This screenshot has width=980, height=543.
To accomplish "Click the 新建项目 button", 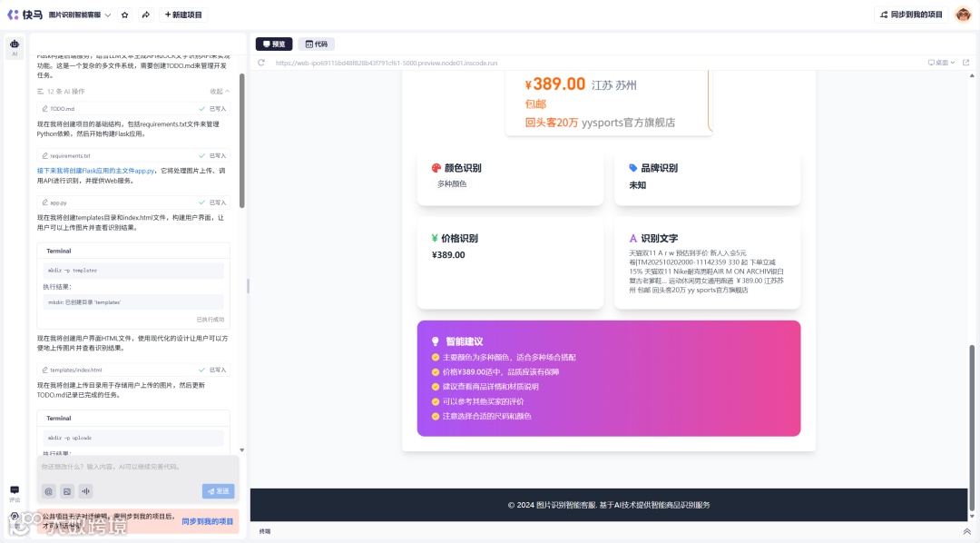I will (x=183, y=15).
